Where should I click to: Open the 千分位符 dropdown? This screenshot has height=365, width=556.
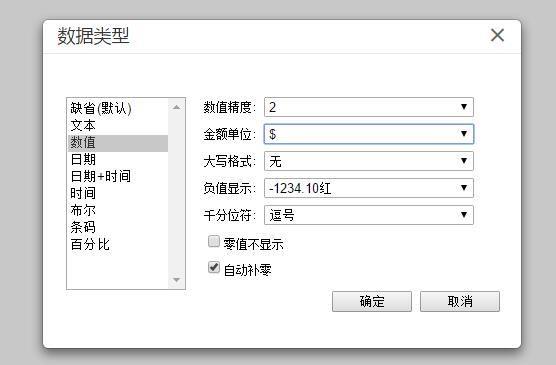click(369, 215)
